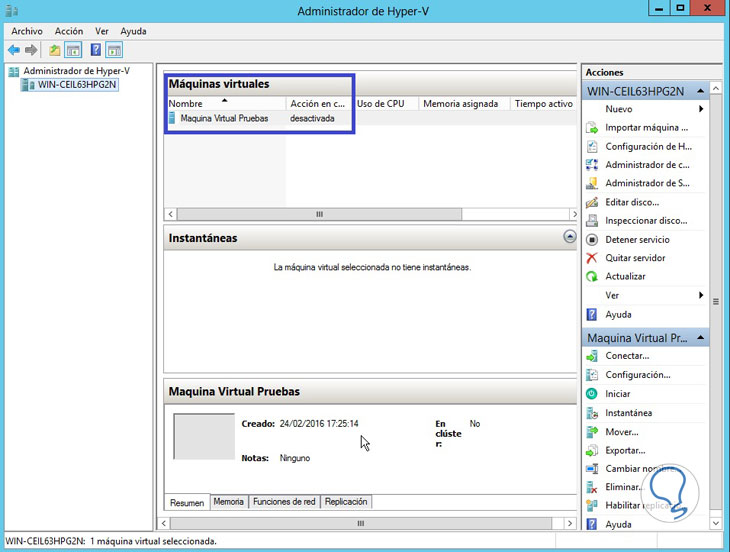The image size is (730, 552).
Task: Click the Back arrow toolbar icon
Action: point(14,50)
